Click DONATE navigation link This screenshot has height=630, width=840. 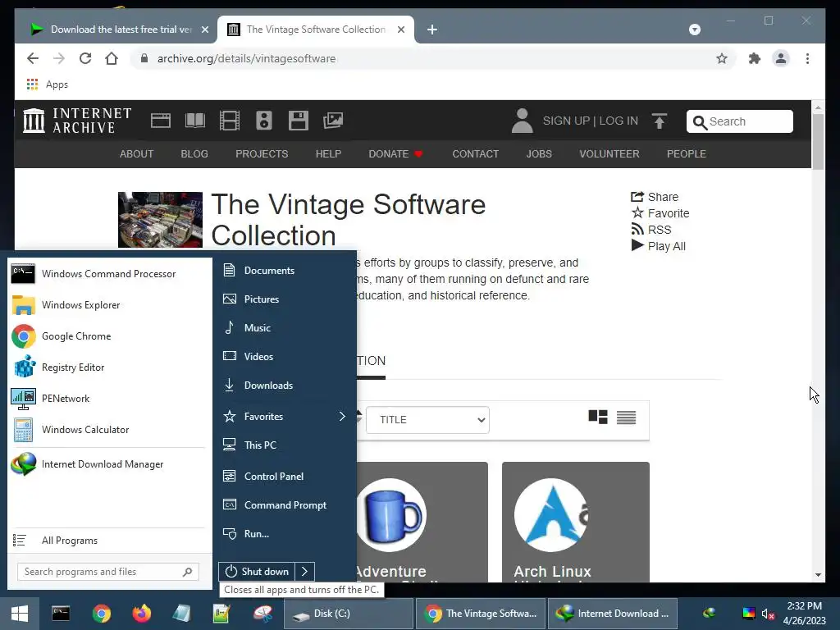point(395,153)
